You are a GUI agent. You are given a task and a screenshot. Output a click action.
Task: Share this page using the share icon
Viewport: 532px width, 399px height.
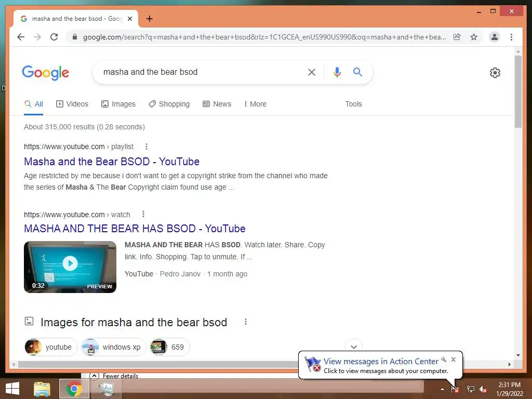pos(457,37)
